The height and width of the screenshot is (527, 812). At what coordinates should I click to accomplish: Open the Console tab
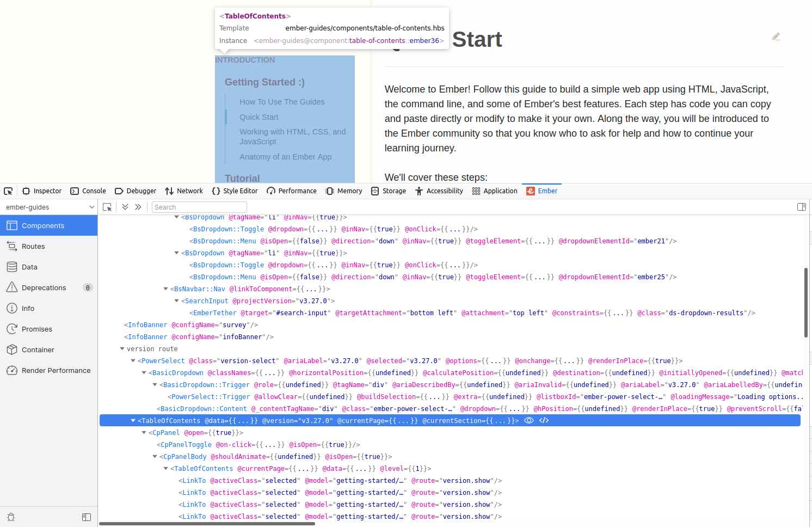pos(88,191)
